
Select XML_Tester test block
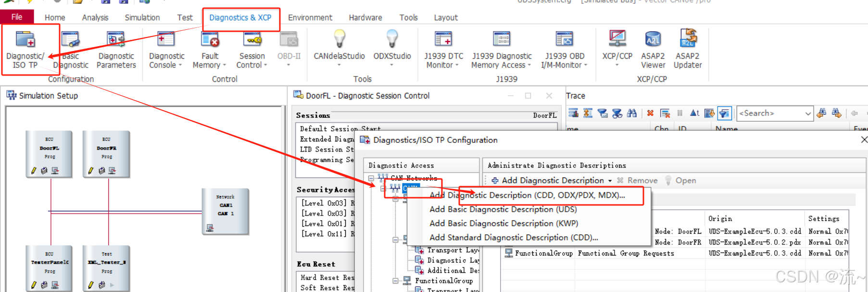106,268
